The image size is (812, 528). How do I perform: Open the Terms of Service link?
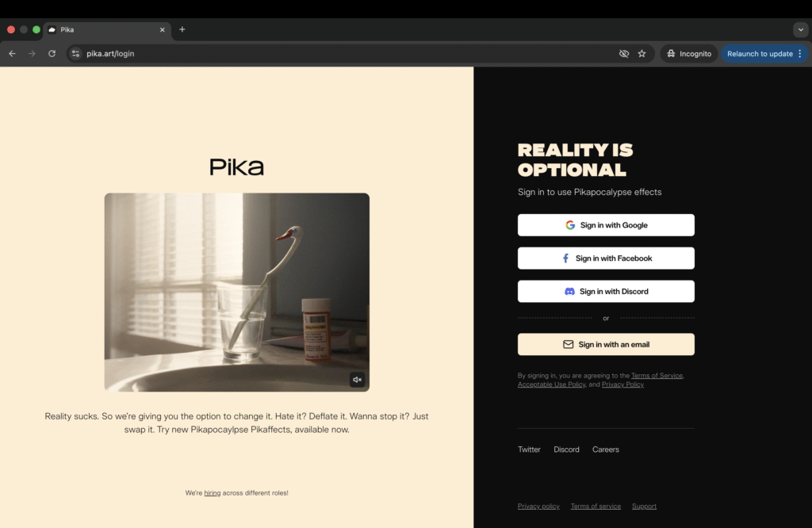(x=657, y=375)
